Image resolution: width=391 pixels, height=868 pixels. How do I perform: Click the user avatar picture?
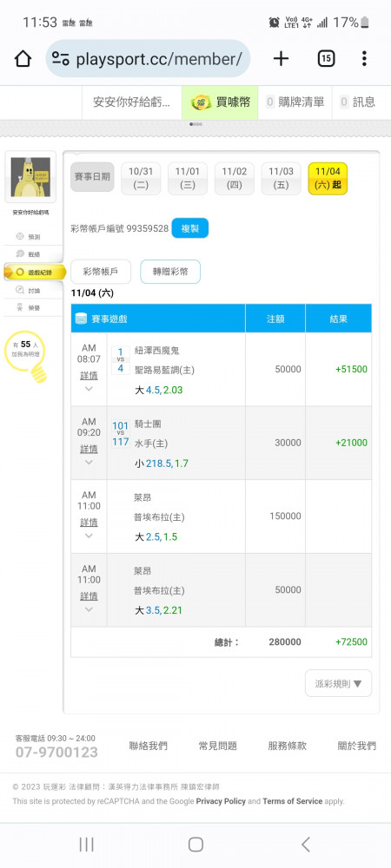tap(30, 177)
